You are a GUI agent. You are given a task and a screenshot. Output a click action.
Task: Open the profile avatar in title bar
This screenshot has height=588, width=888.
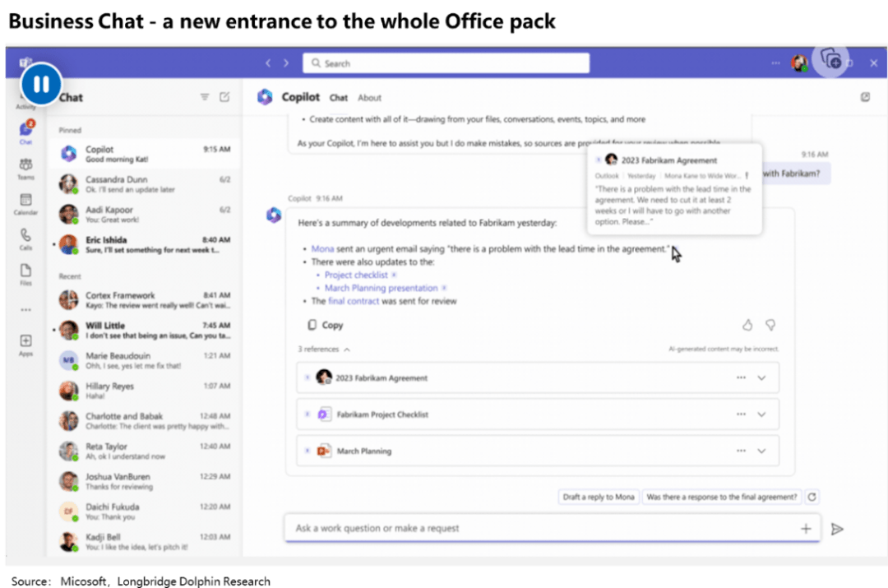(x=799, y=63)
